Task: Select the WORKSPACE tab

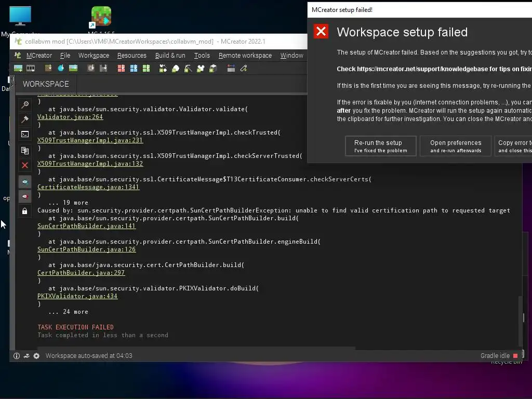Action: tap(46, 84)
